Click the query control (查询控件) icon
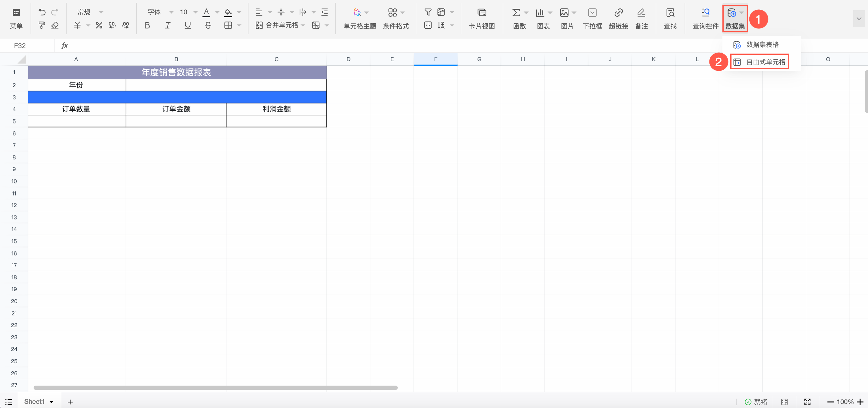This screenshot has height=408, width=868. [x=705, y=13]
